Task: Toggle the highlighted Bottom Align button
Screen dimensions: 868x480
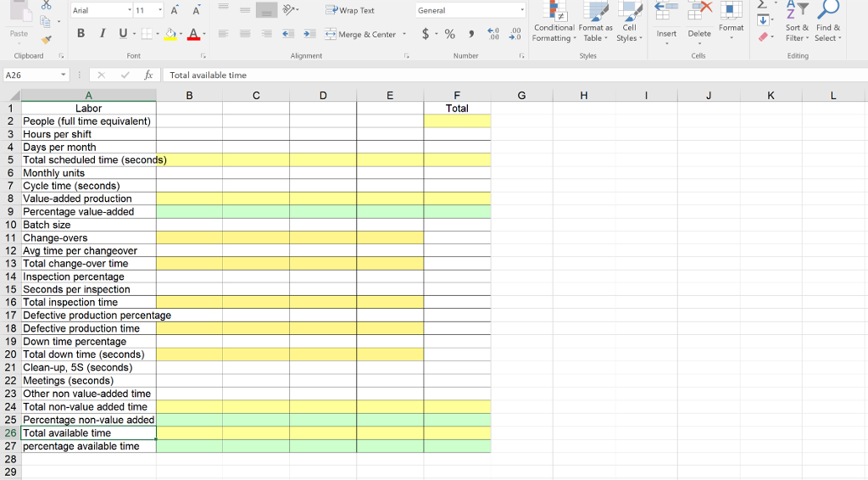Action: click(266, 10)
